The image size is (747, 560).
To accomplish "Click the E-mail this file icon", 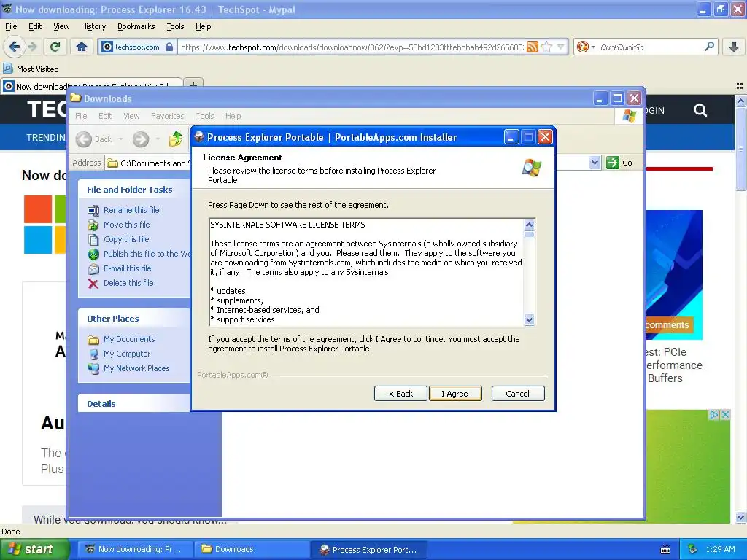I will coord(93,268).
